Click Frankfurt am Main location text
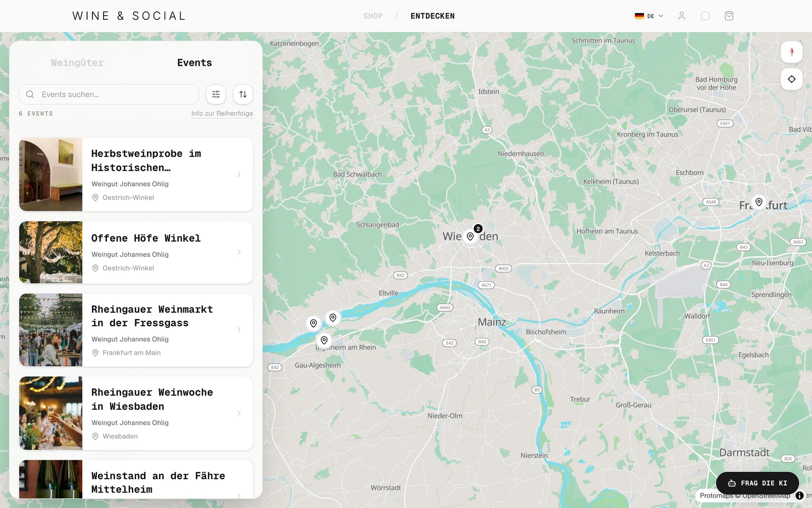 tap(131, 353)
